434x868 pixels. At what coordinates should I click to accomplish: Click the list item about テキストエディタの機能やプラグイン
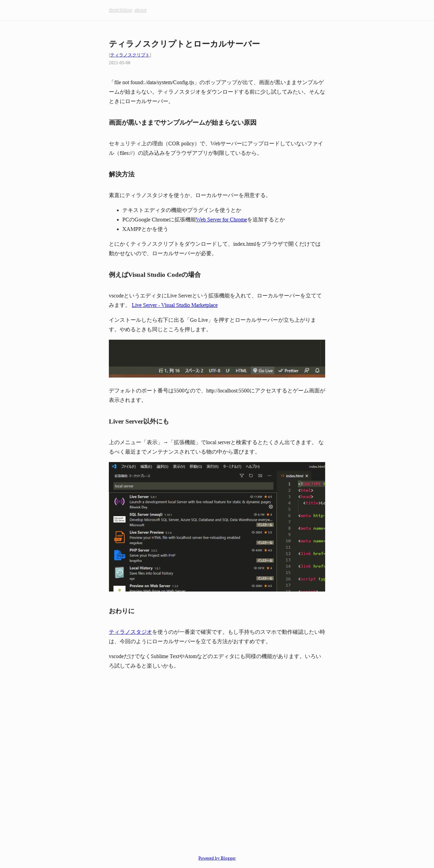(x=182, y=210)
